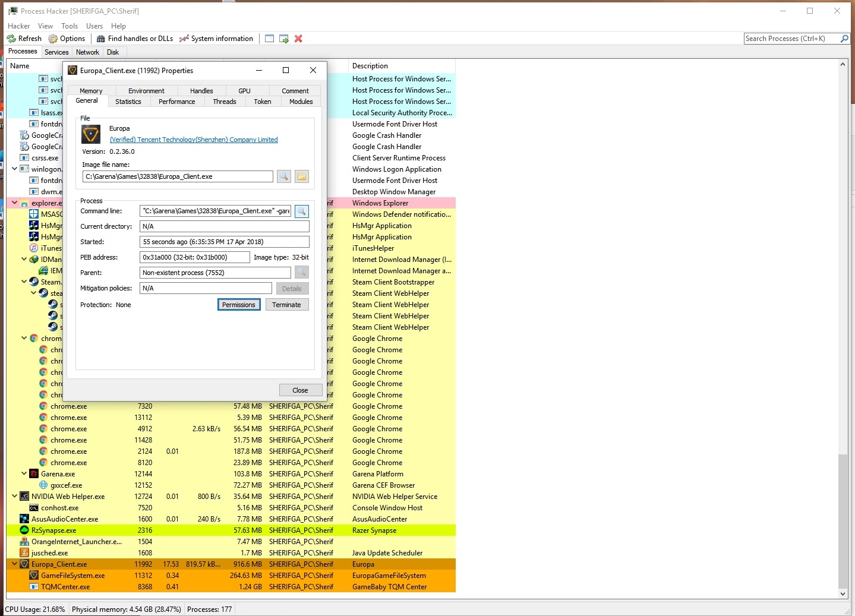855x616 pixels.
Task: Click the Current directory field
Action: pyautogui.click(x=225, y=226)
